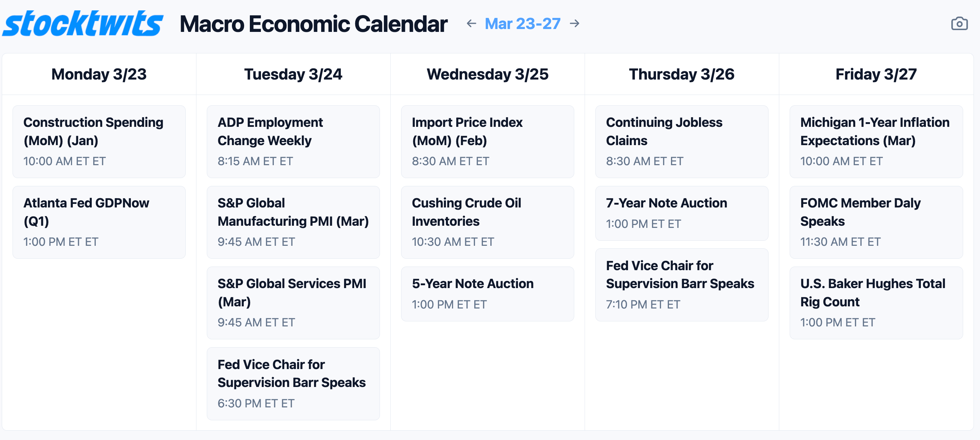Open the Mar 23-27 date range
The height and width of the screenshot is (440, 980).
(x=522, y=24)
